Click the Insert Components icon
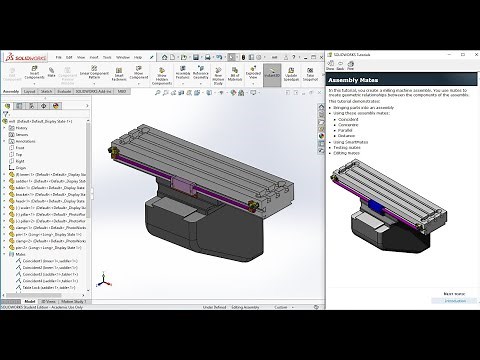Screen dimensions: 480x360 coord(34,73)
